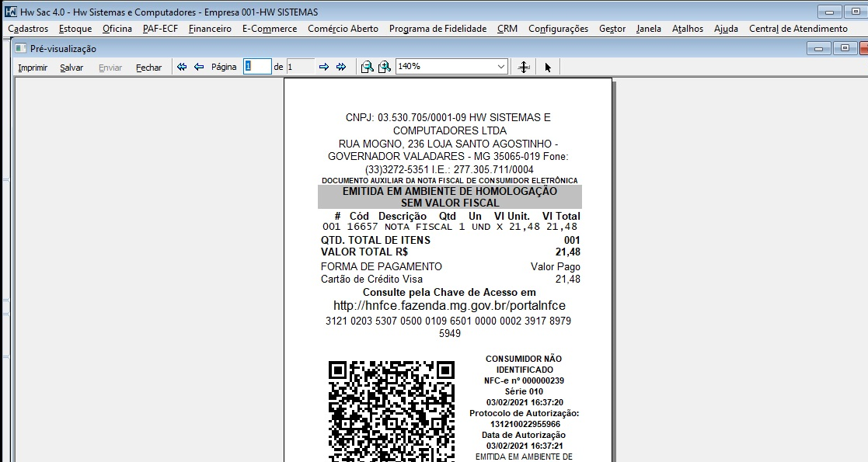Click the 'VALOR TOTAL R$' label
This screenshot has height=462, width=868.
[364, 252]
